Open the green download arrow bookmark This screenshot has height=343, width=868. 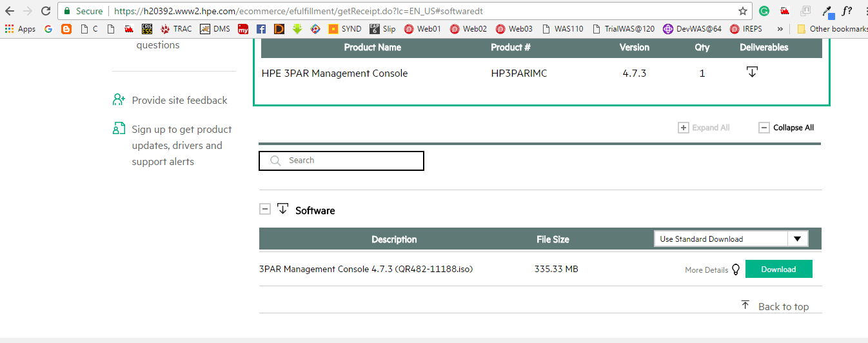(297, 29)
